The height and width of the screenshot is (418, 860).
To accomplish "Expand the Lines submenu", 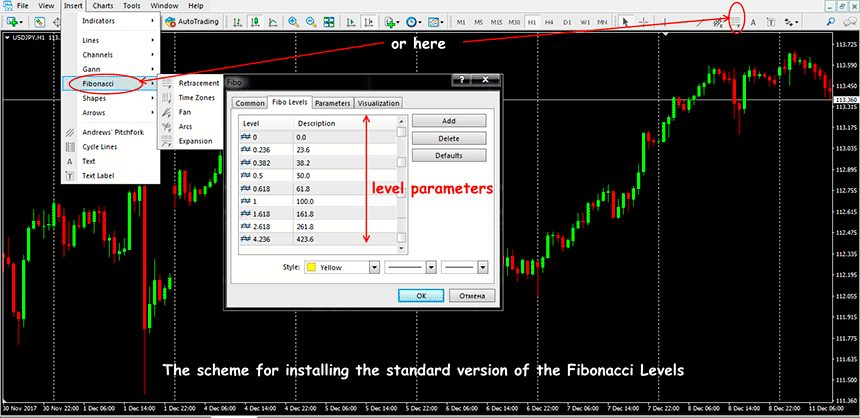I will (x=111, y=41).
